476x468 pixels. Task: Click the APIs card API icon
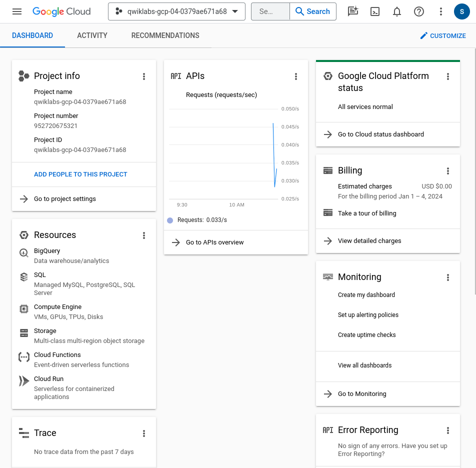click(x=176, y=76)
